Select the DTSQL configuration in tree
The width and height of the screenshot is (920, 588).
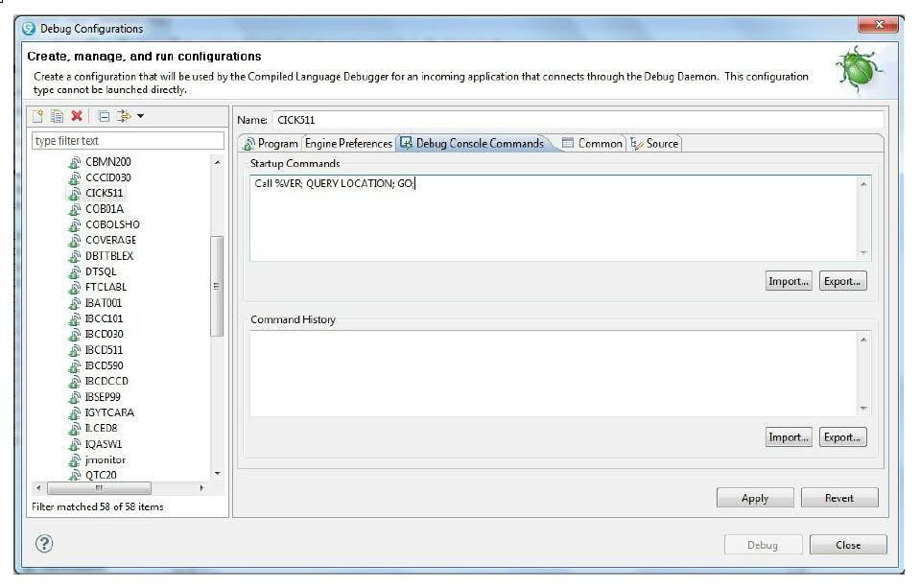tap(100, 271)
